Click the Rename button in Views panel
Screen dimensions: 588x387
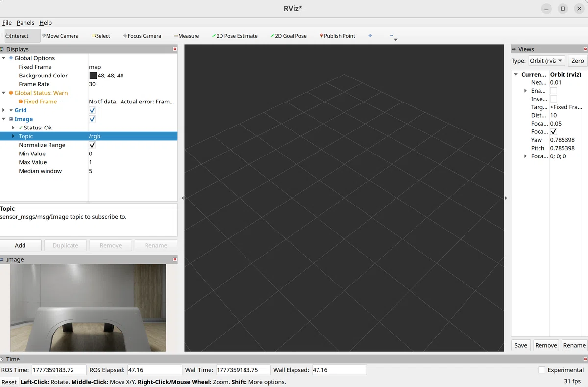[574, 345]
